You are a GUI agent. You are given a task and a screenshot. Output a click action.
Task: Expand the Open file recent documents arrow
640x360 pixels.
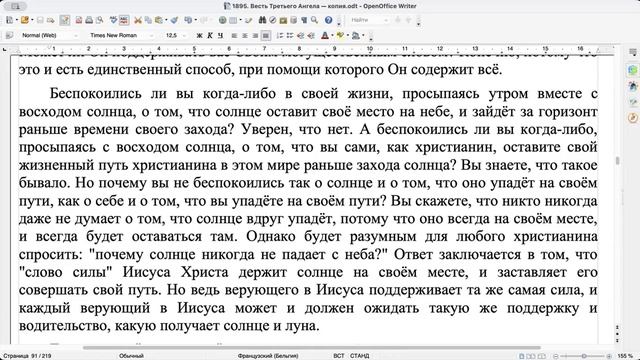point(32,20)
